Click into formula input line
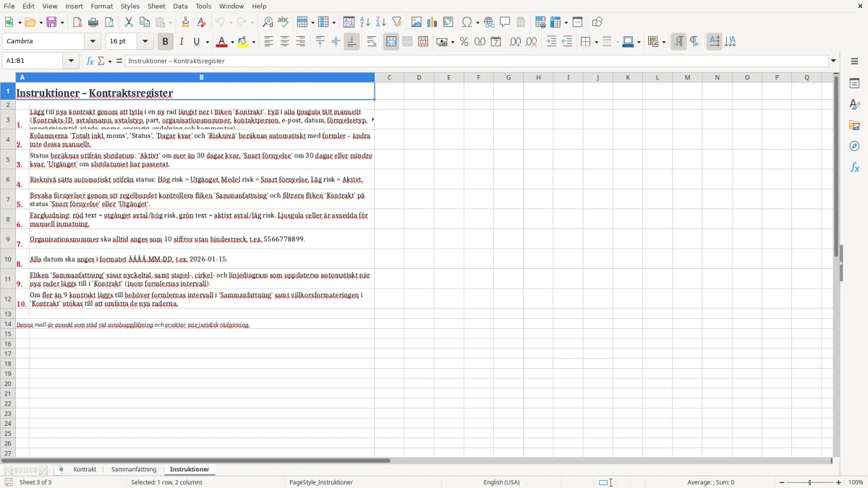868x488 pixels. (477, 61)
